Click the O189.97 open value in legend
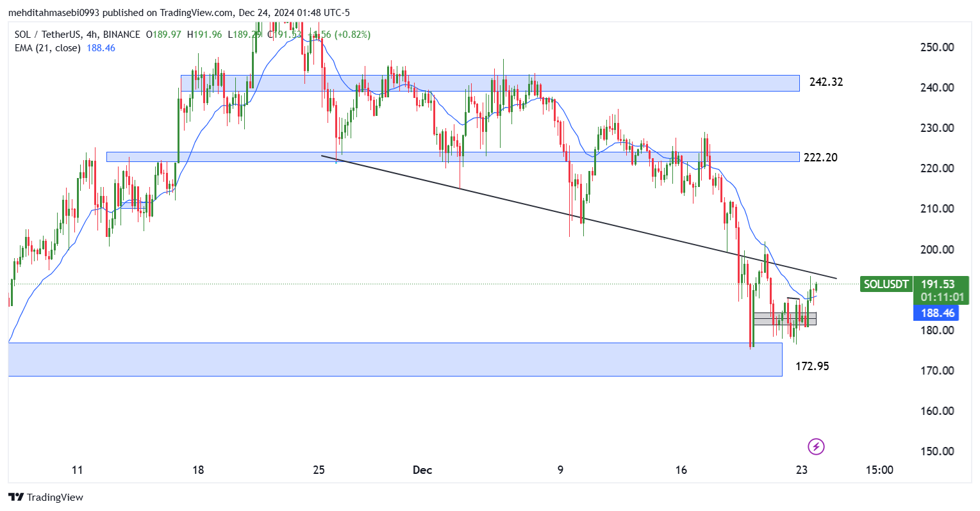The image size is (980, 511). point(163,35)
